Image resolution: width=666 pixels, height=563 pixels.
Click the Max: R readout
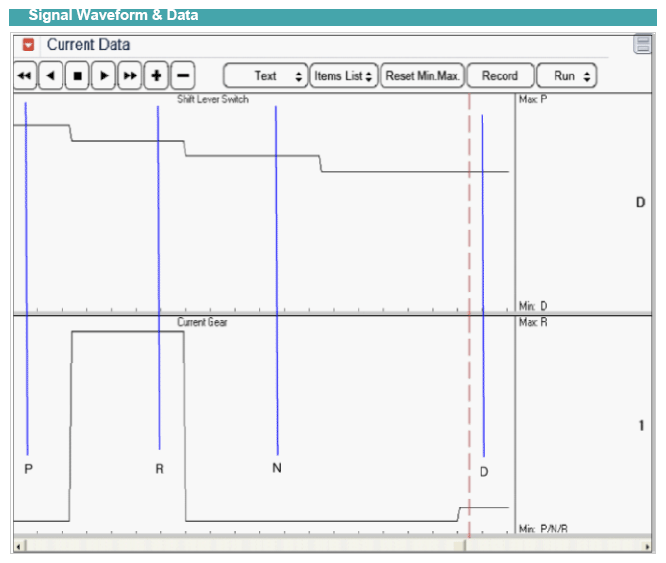click(x=533, y=322)
